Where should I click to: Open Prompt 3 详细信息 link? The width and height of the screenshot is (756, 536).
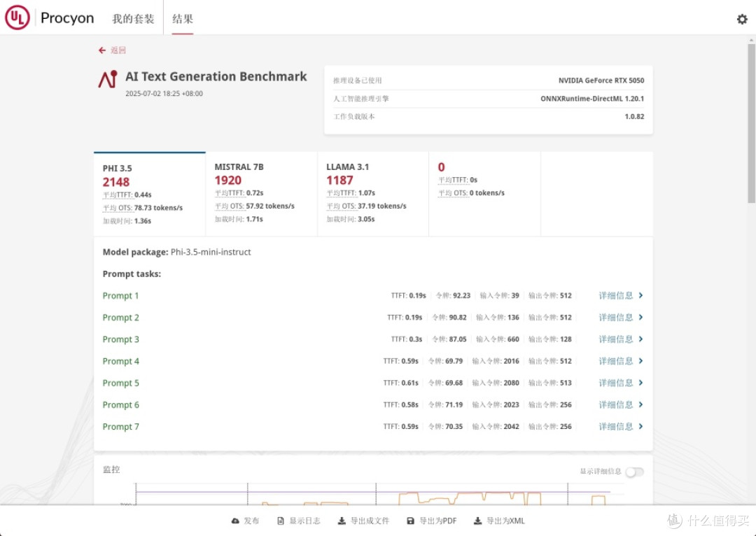point(616,339)
